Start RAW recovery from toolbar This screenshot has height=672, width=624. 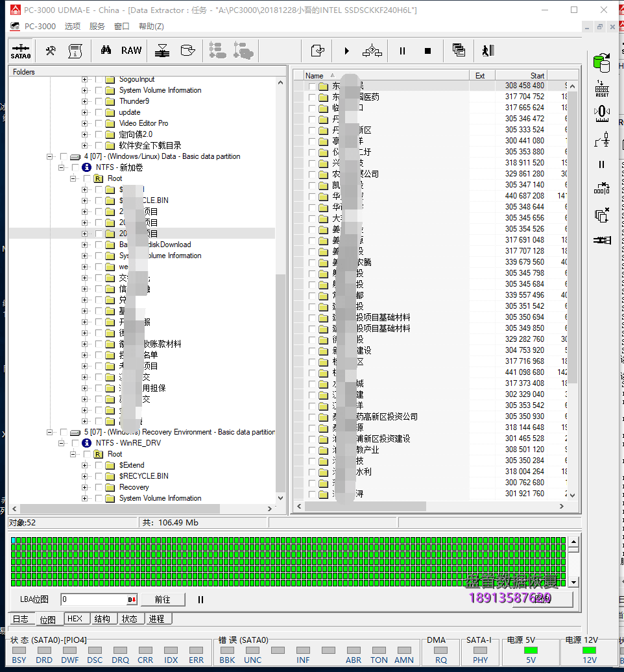pos(131,50)
